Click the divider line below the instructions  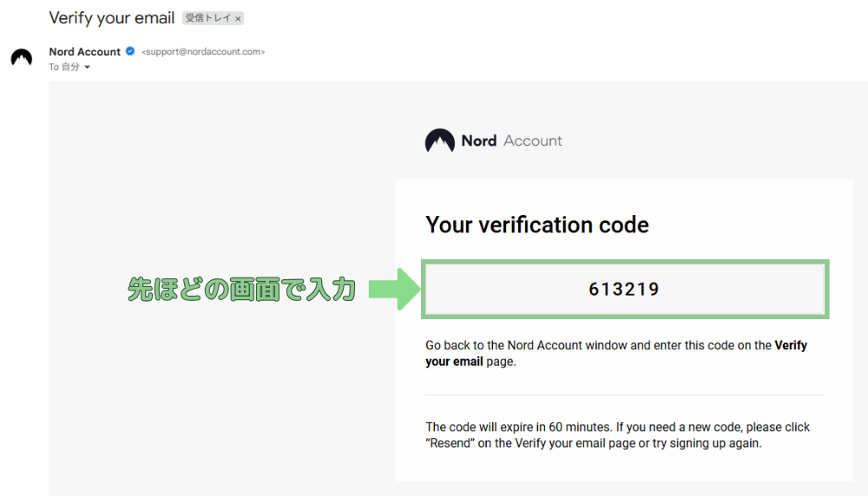(x=624, y=395)
